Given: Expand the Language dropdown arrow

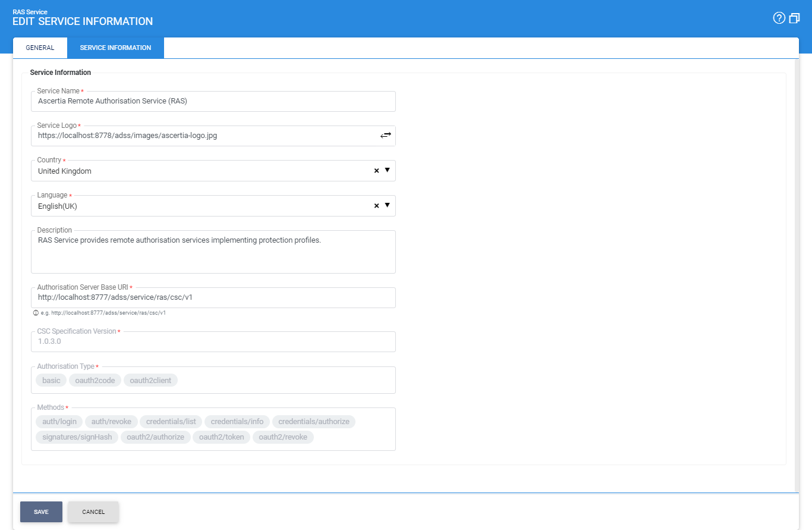Looking at the screenshot, I should [388, 205].
